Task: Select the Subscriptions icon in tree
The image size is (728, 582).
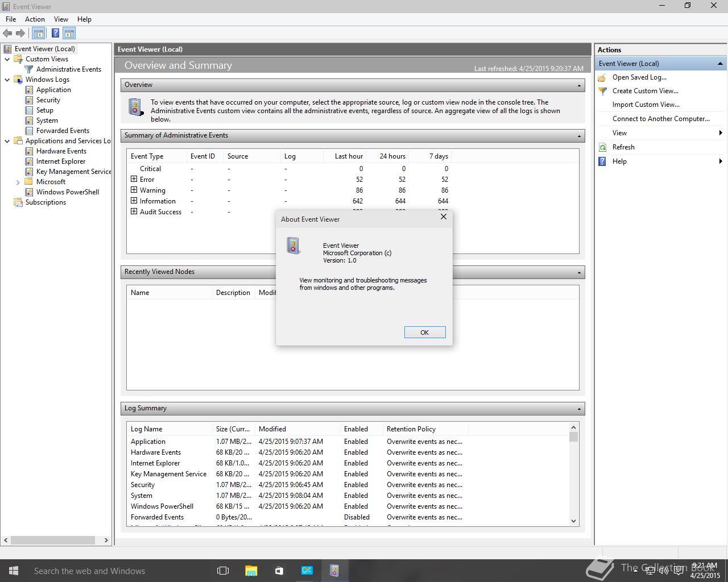Action: tap(18, 202)
